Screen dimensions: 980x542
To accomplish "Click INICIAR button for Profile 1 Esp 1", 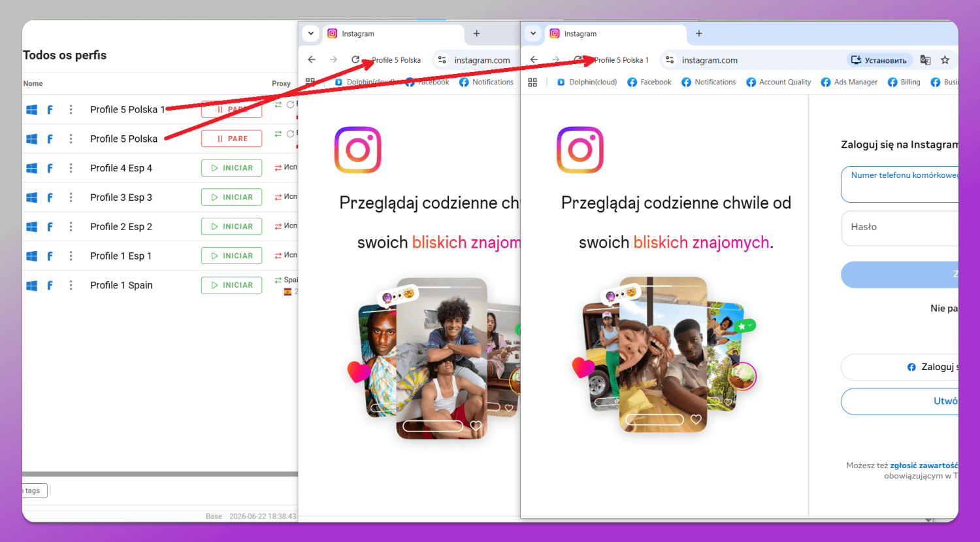I will (x=231, y=256).
